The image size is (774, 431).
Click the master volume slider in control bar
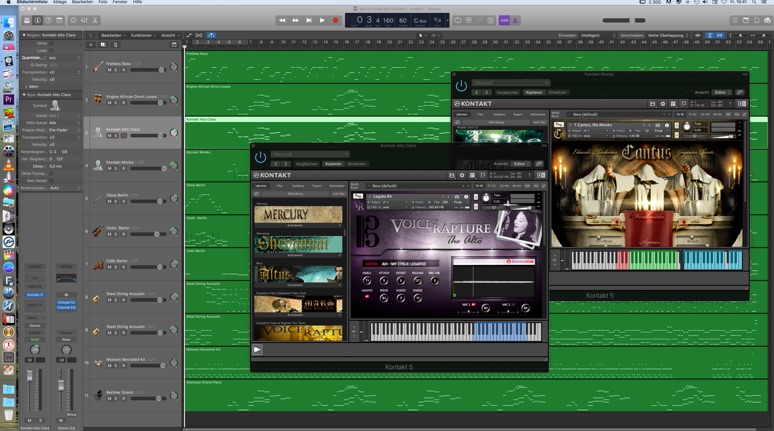point(624,20)
